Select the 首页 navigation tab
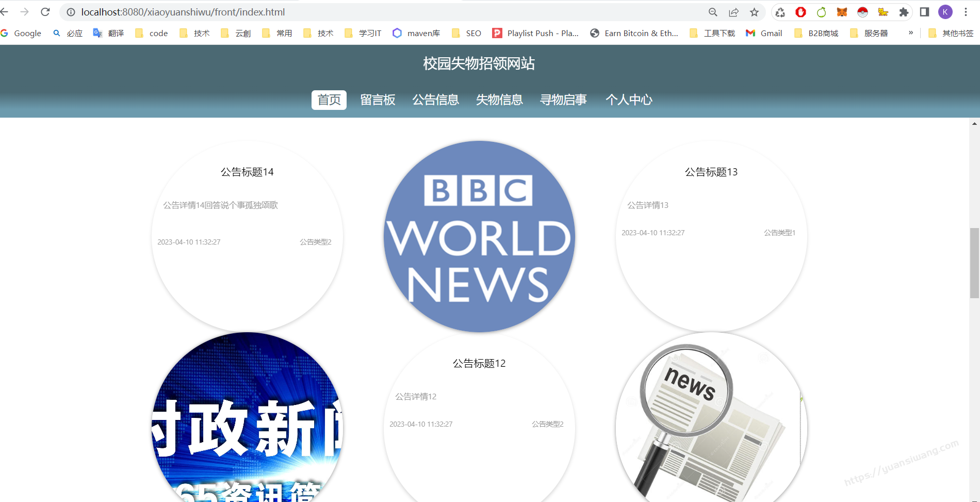Image resolution: width=980 pixels, height=502 pixels. [329, 100]
